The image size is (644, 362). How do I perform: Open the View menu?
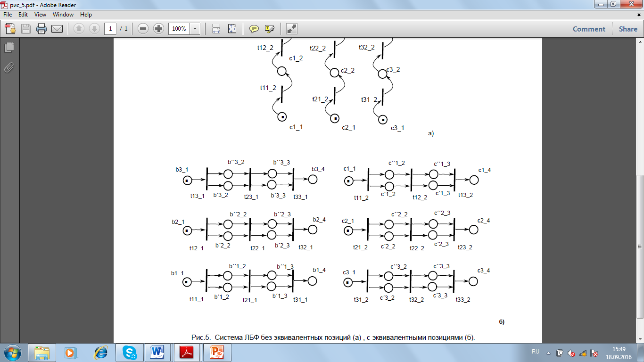coord(40,15)
